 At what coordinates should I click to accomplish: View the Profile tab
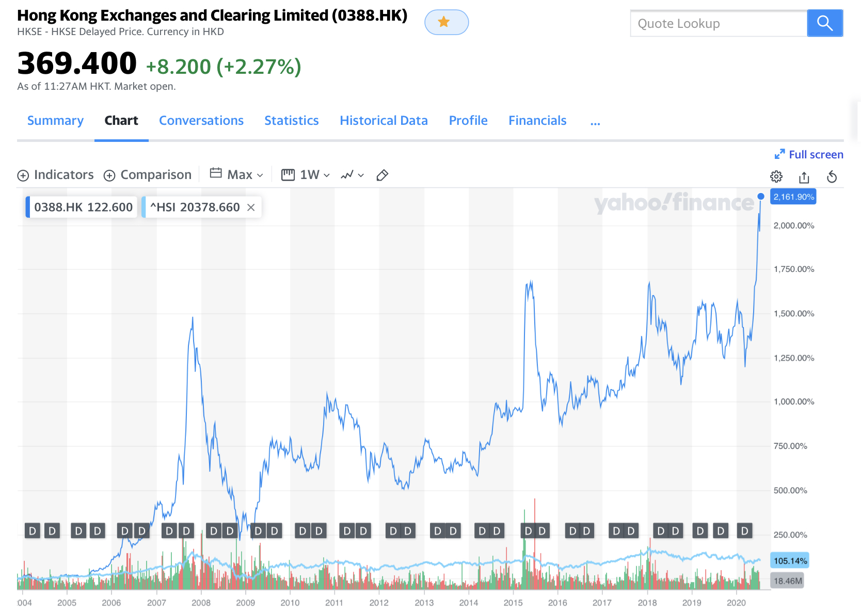[x=468, y=121]
